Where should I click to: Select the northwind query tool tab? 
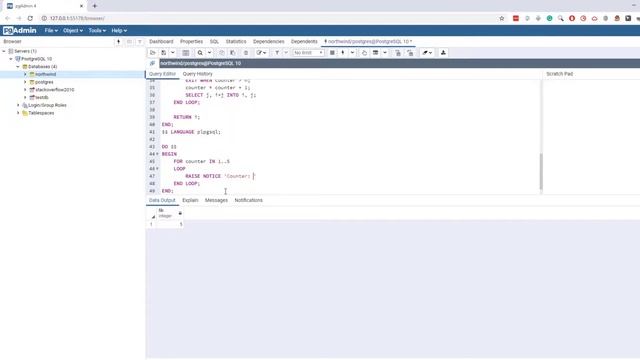[368, 42]
